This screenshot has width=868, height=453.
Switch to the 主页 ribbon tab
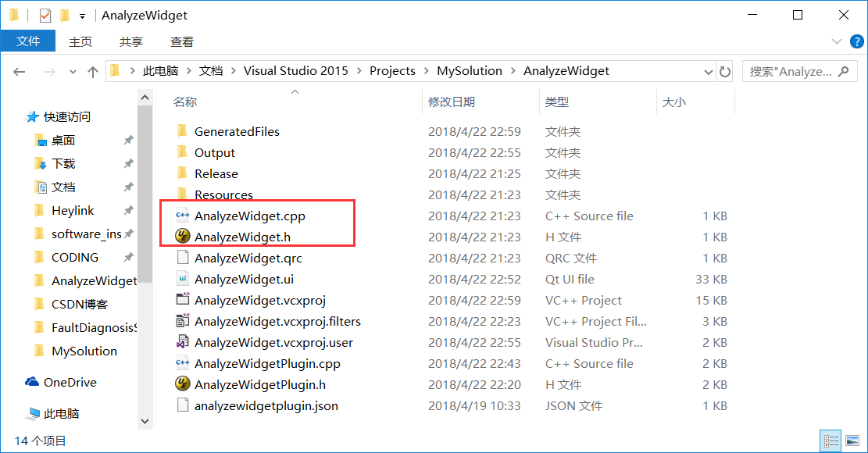pyautogui.click(x=80, y=41)
